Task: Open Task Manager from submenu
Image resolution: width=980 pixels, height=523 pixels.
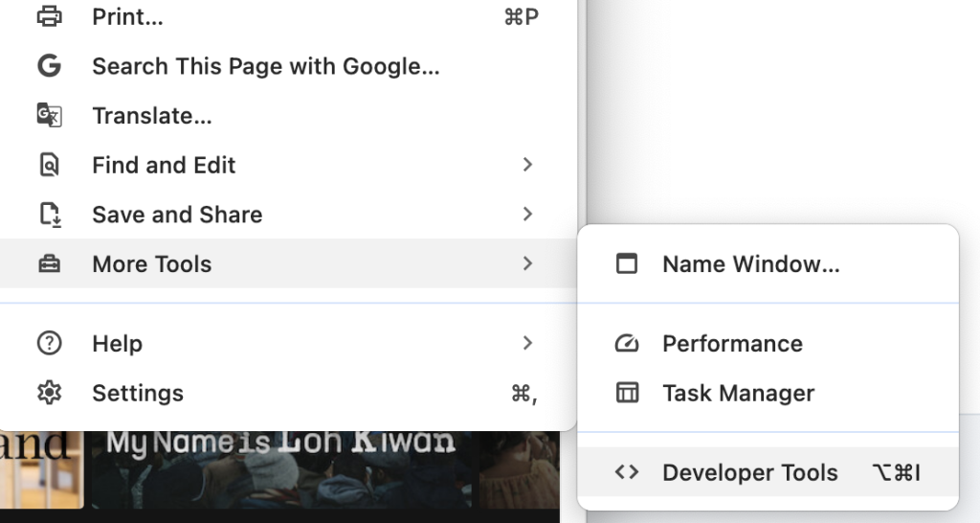Action: point(768,393)
